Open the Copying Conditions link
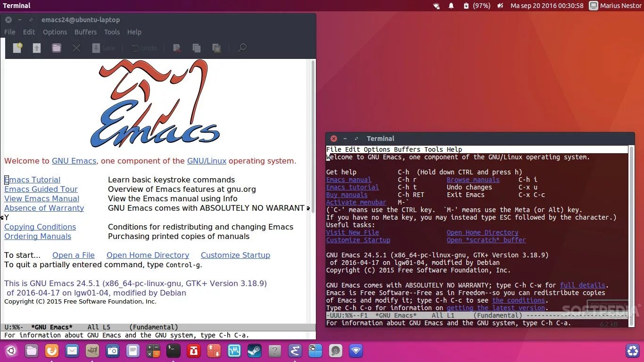Screen dimensions: 644x362 click(x=40, y=227)
